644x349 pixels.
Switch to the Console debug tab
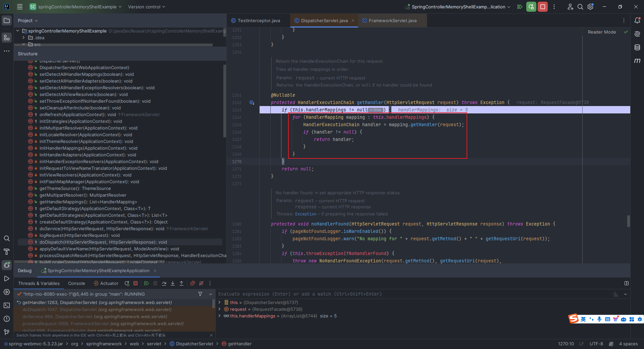[76, 283]
